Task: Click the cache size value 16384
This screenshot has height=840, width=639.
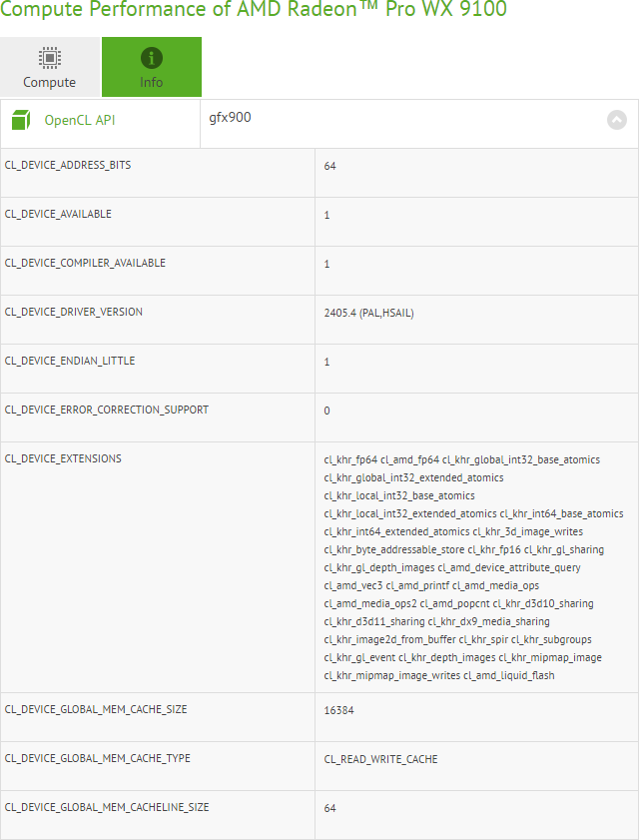Action: click(x=338, y=710)
